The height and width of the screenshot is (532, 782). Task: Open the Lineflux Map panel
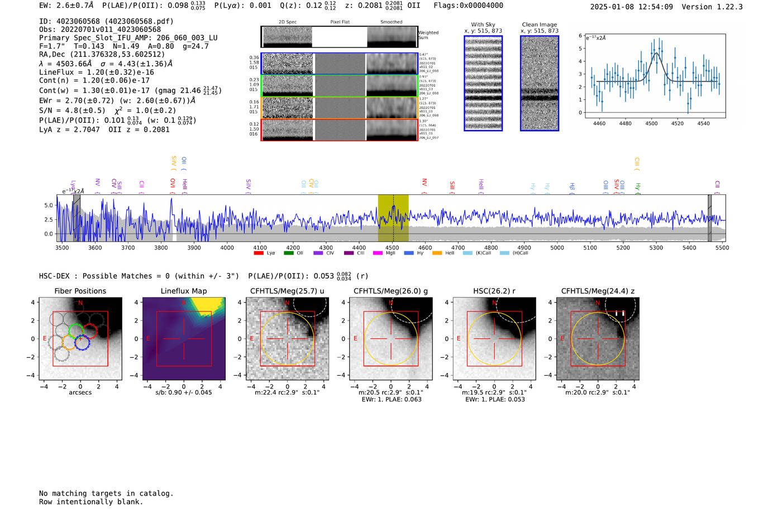point(184,339)
